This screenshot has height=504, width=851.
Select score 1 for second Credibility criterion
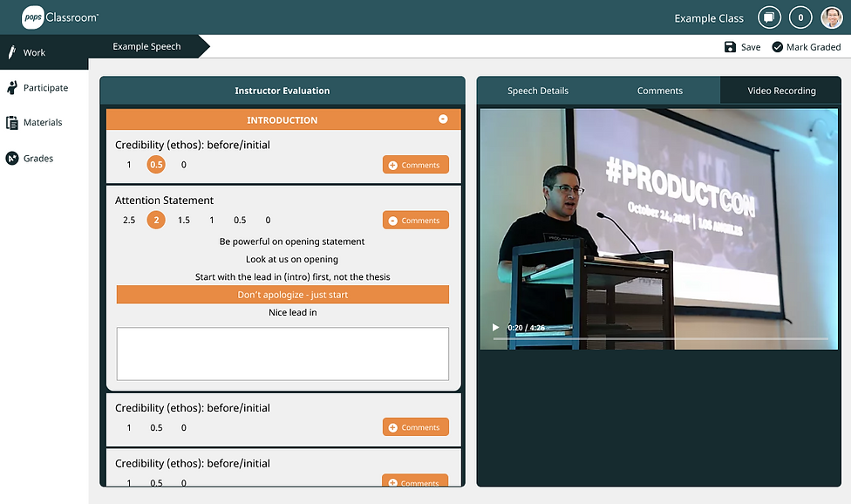(129, 427)
